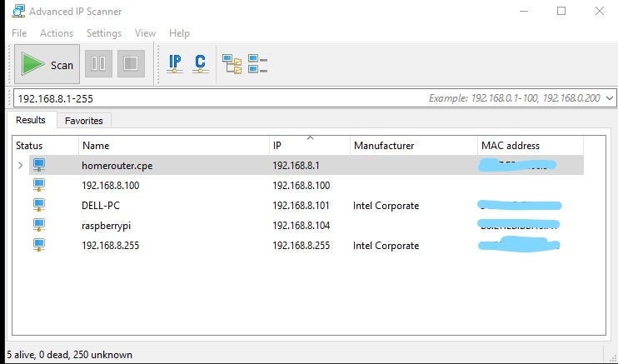Click the Expand all tree icon

(232, 64)
